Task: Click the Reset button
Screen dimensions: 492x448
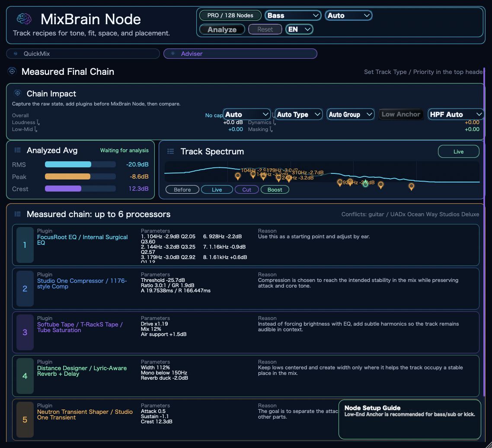Action: [265, 29]
